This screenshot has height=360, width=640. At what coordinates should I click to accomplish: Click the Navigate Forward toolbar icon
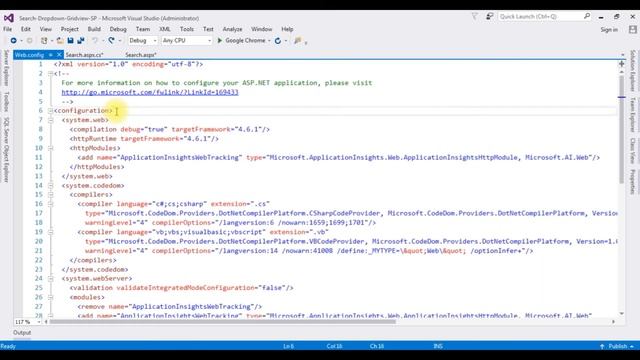click(x=29, y=40)
